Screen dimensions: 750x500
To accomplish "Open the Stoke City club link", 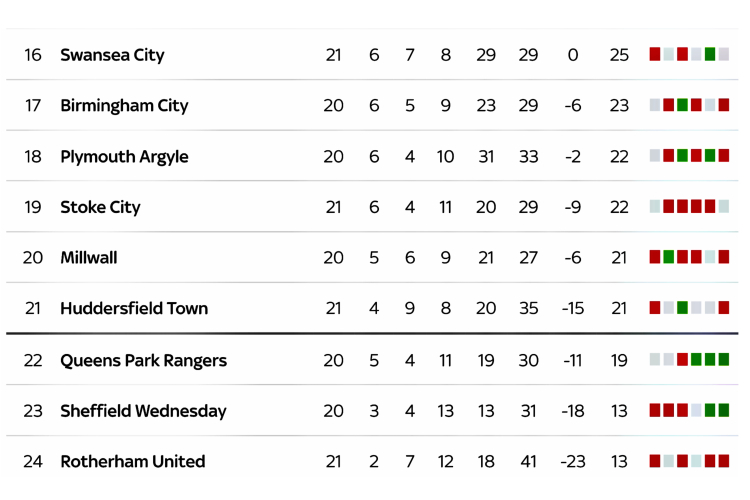I will click(100, 207).
